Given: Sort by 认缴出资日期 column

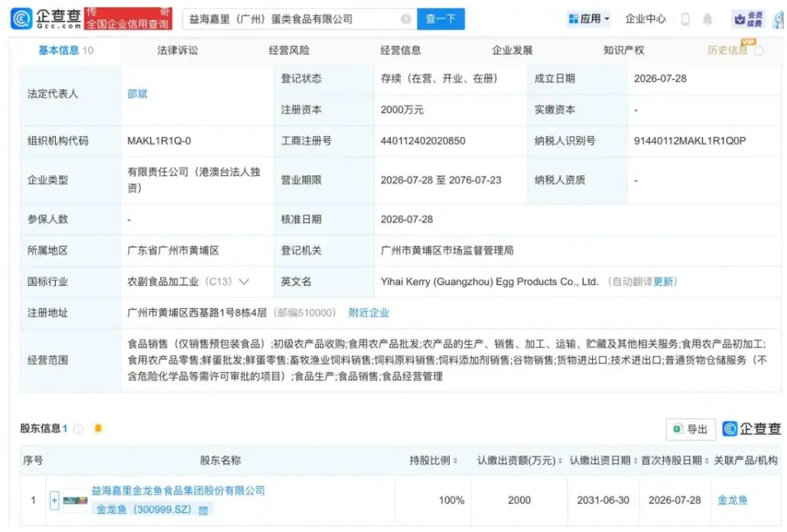Looking at the screenshot, I should (x=635, y=461).
